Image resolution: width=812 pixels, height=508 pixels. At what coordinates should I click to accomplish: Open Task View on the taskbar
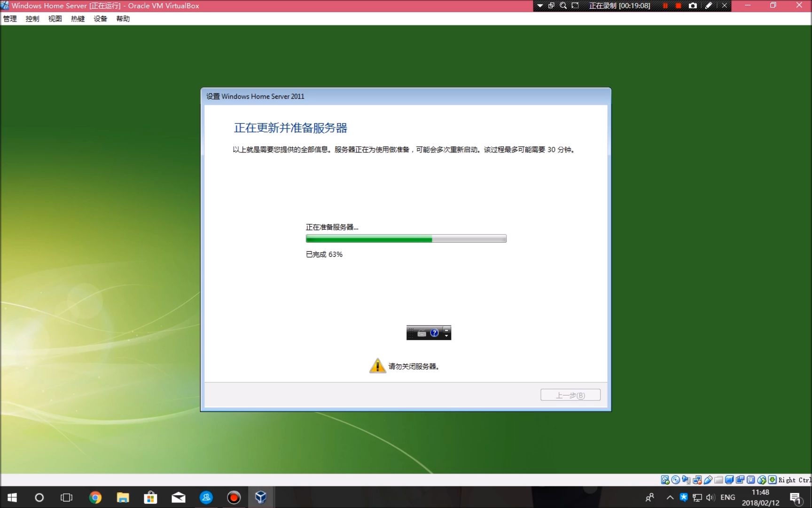pos(67,497)
